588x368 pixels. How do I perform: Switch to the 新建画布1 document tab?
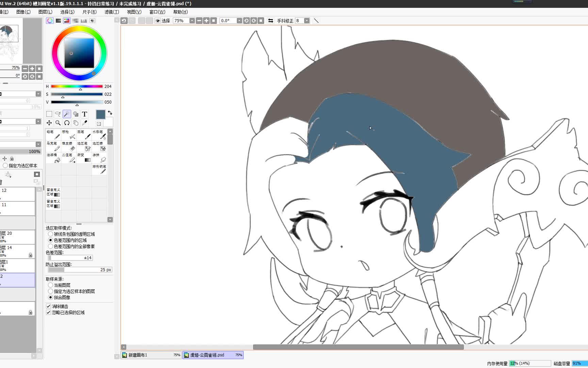pos(151,355)
